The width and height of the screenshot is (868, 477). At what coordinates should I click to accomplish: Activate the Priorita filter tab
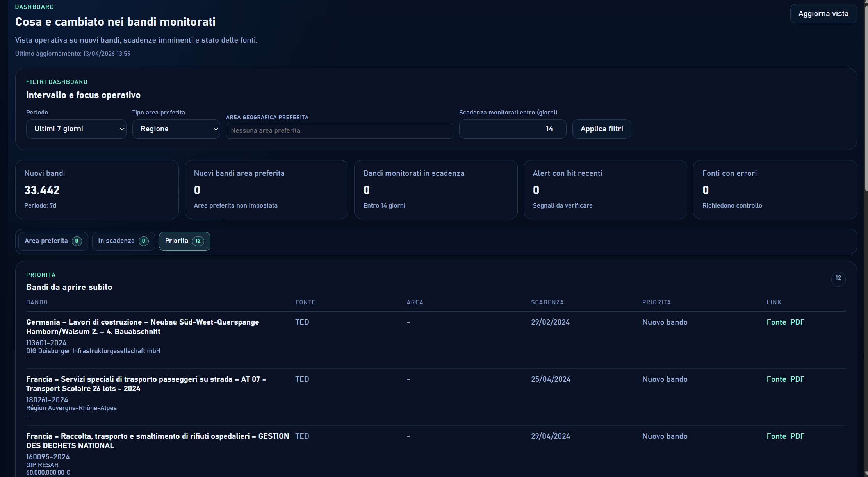(x=184, y=241)
